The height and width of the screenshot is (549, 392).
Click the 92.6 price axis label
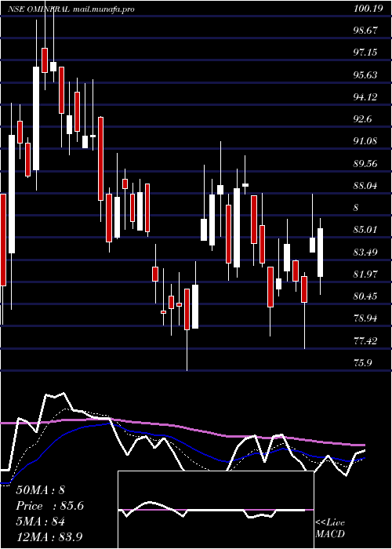363,119
